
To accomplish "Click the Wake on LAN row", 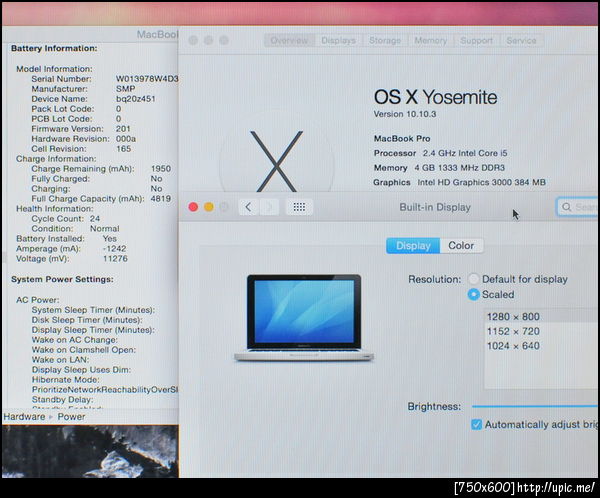I will [x=60, y=360].
